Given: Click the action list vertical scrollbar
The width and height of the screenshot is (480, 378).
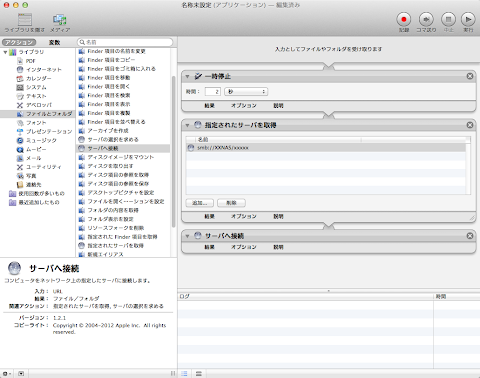Looking at the screenshot, I should [173, 152].
